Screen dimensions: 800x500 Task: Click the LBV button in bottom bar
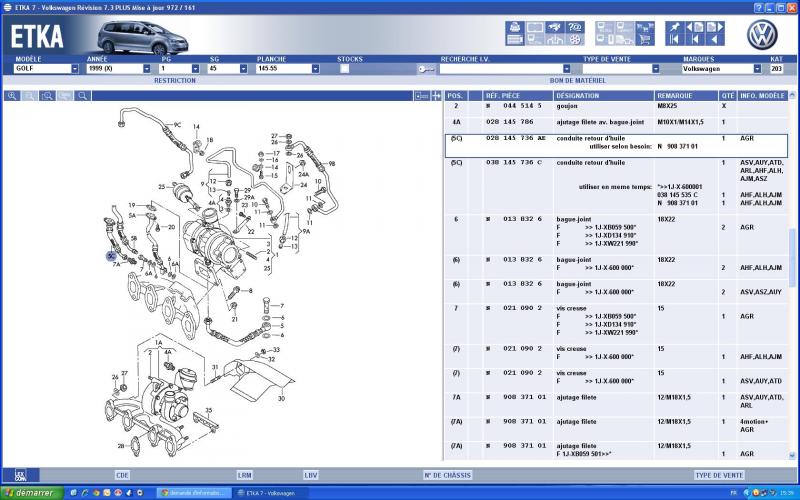[x=311, y=475]
